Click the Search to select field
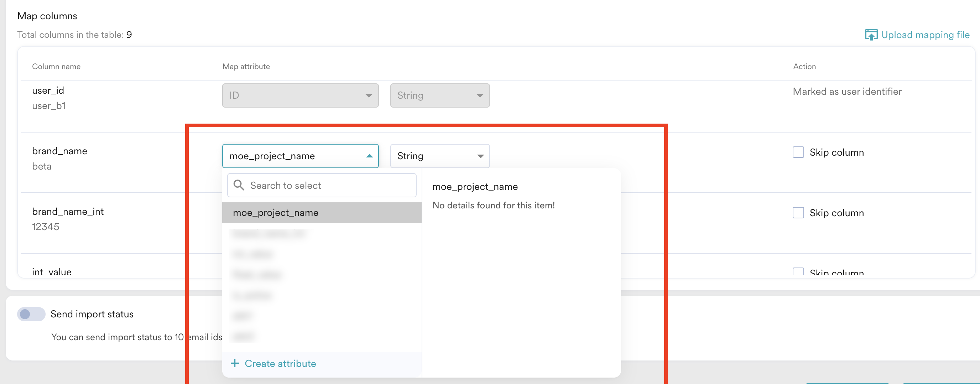The width and height of the screenshot is (980, 384). tap(322, 185)
